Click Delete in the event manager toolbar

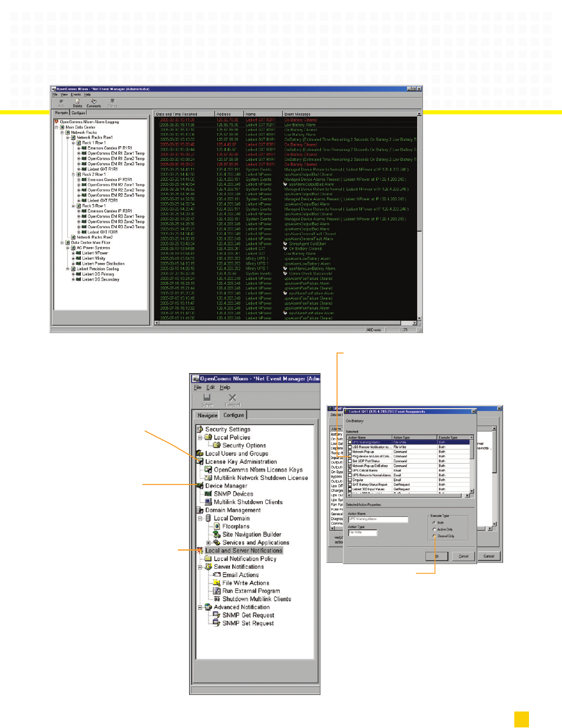[x=78, y=103]
